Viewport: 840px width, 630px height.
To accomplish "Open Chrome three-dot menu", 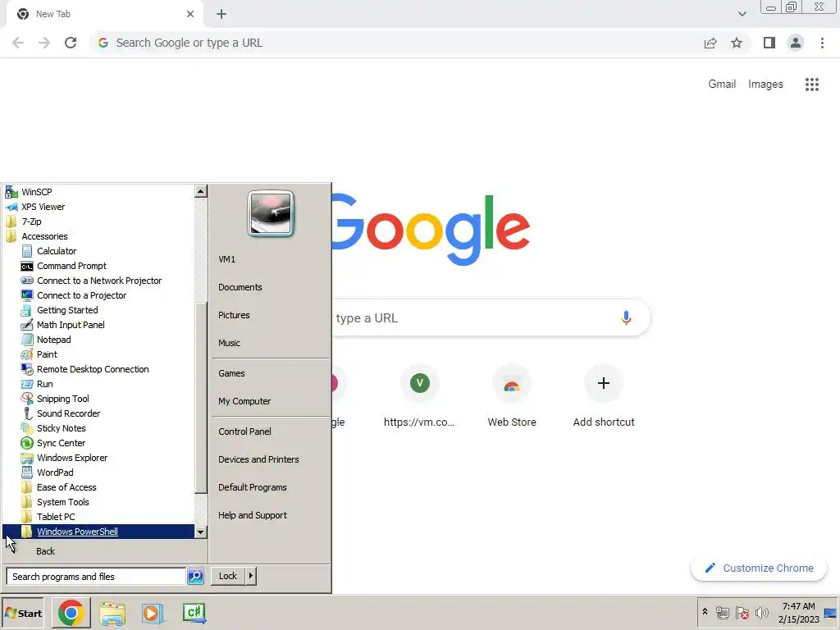I will (x=822, y=43).
